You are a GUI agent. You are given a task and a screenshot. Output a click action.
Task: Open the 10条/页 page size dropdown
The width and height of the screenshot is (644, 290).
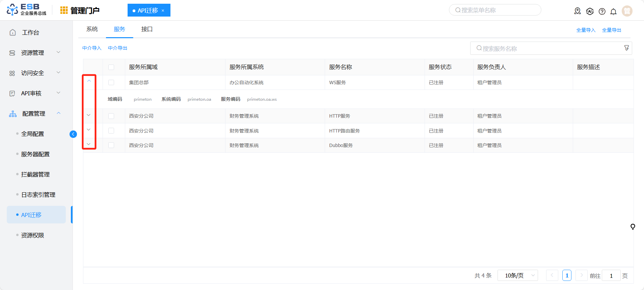point(517,275)
